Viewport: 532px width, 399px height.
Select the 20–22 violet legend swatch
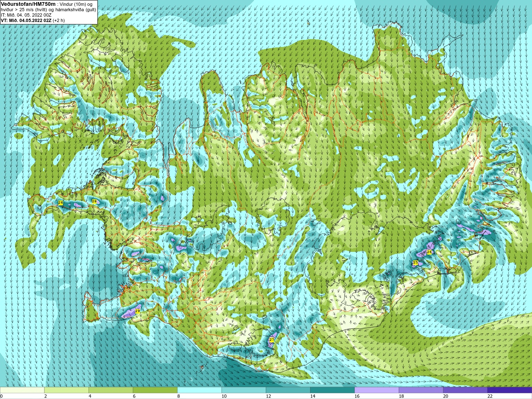coord(465,390)
